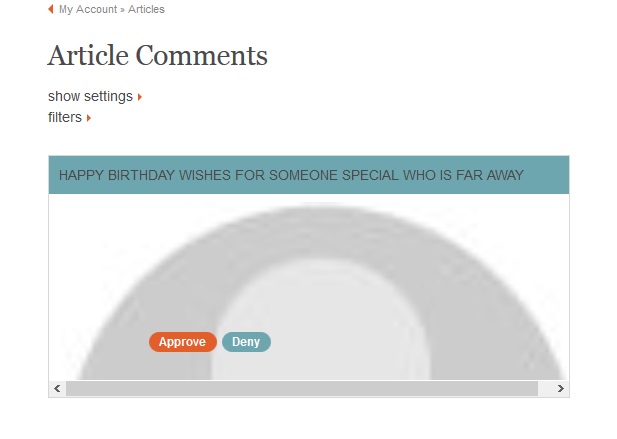Image resolution: width=617 pixels, height=439 pixels.
Task: Click the scrollbar track right of the thumb
Action: (545, 389)
